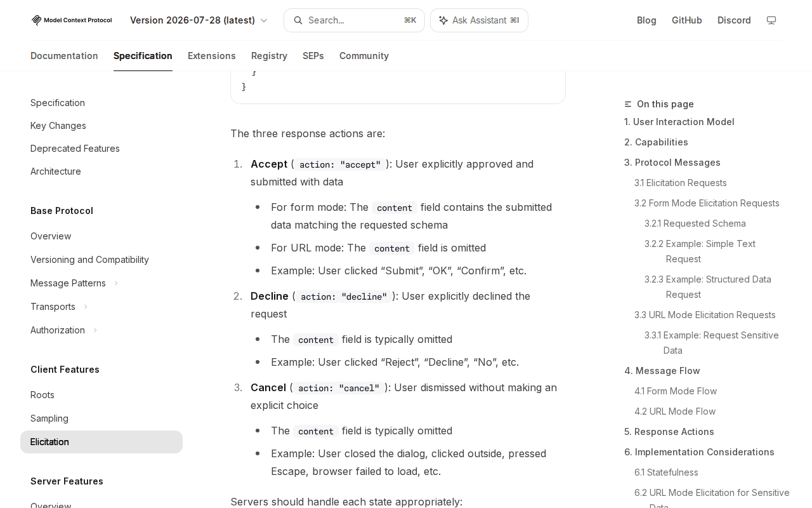812x508 pixels.
Task: Jump to 3.2.3 Example: Structured Data Request
Action: point(708,287)
